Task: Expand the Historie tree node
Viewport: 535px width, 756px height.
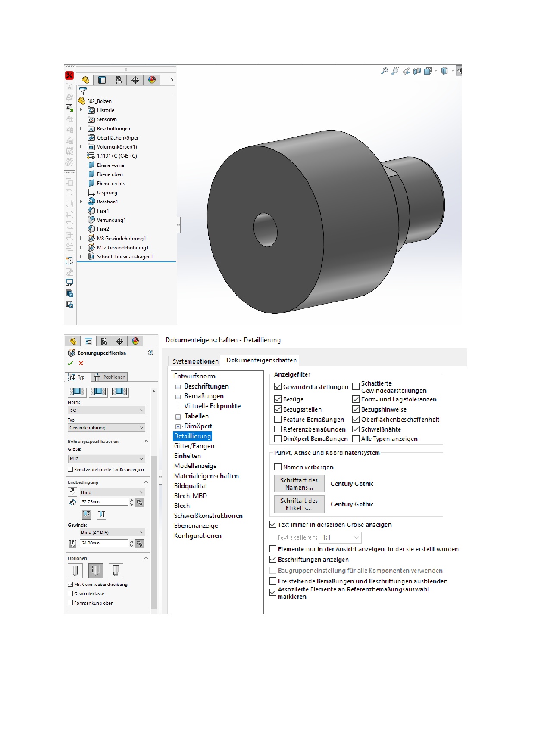Action: coord(81,110)
